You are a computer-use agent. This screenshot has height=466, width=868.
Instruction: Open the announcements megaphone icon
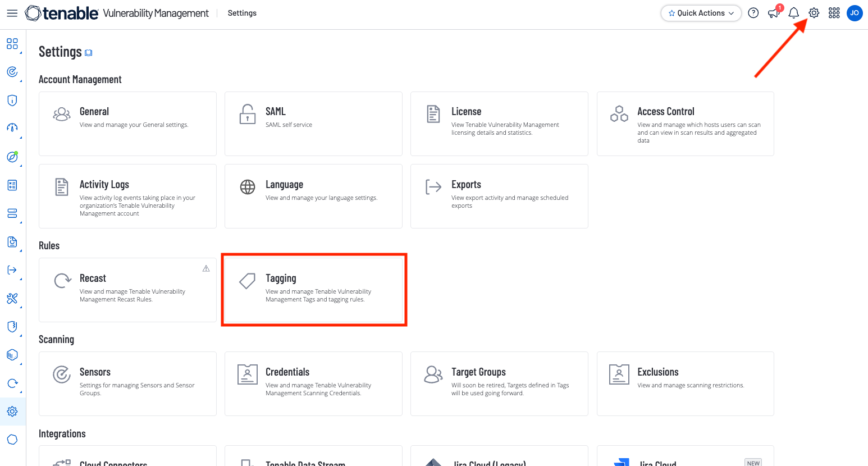(x=774, y=13)
